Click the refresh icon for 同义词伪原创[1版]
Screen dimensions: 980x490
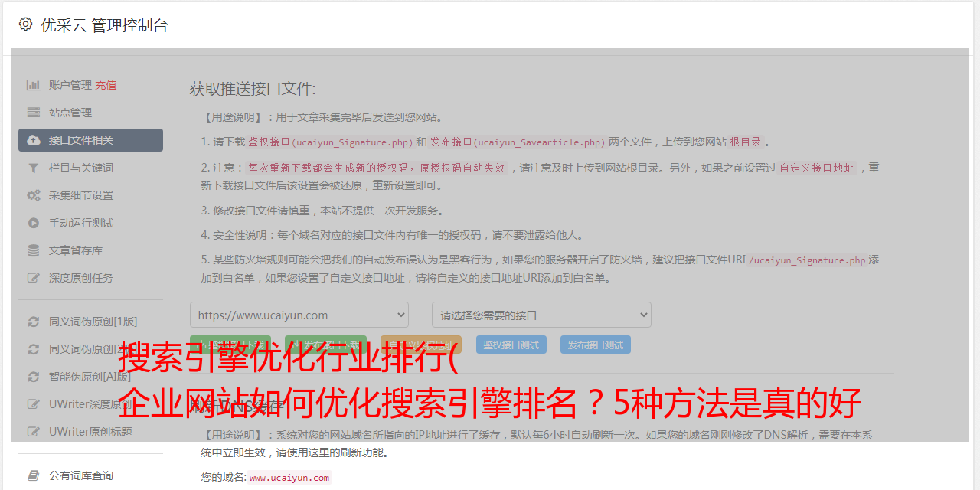tap(34, 322)
